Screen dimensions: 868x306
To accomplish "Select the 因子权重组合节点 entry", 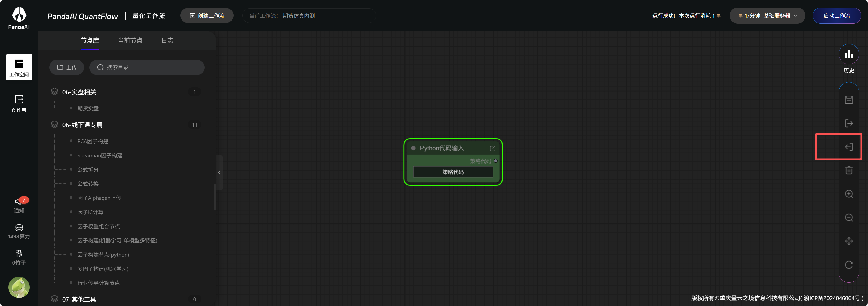I will pos(98,226).
